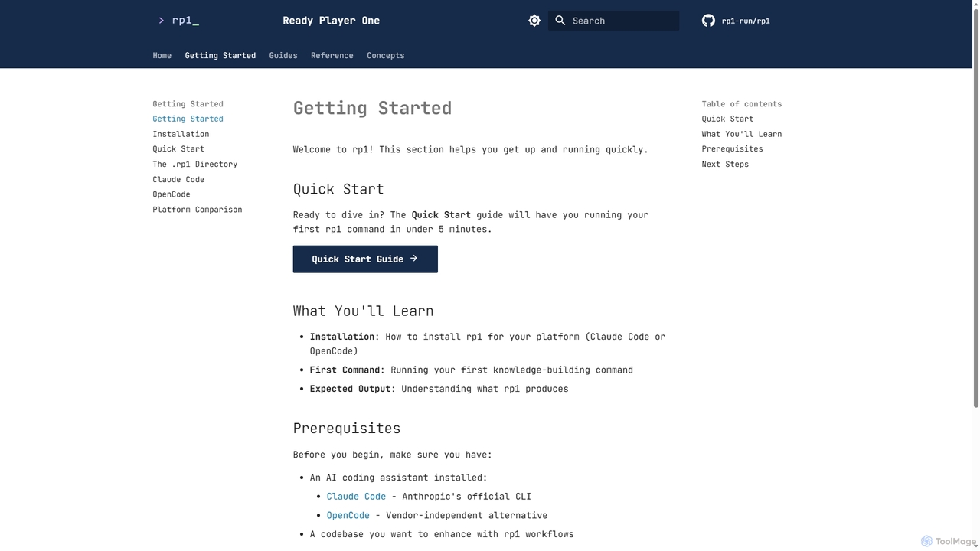Open Claude Code sidebar page
Screen dimensions: 980x551
click(x=178, y=179)
